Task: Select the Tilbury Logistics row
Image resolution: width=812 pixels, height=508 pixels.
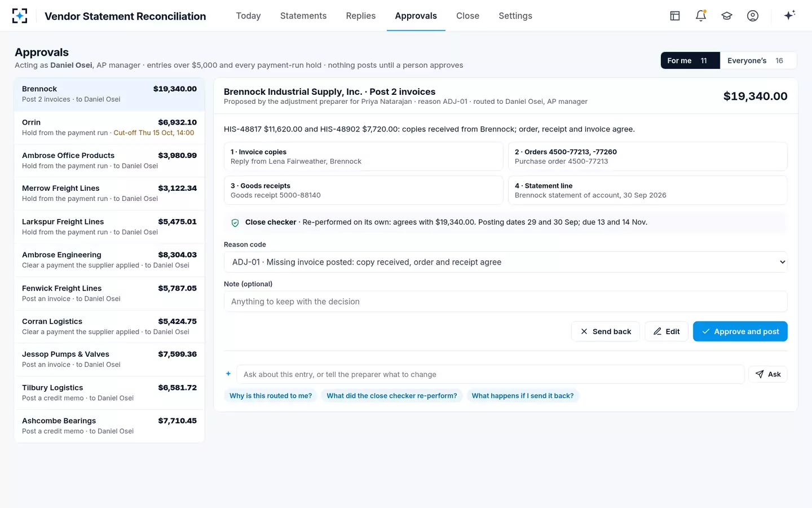Action: (109, 393)
